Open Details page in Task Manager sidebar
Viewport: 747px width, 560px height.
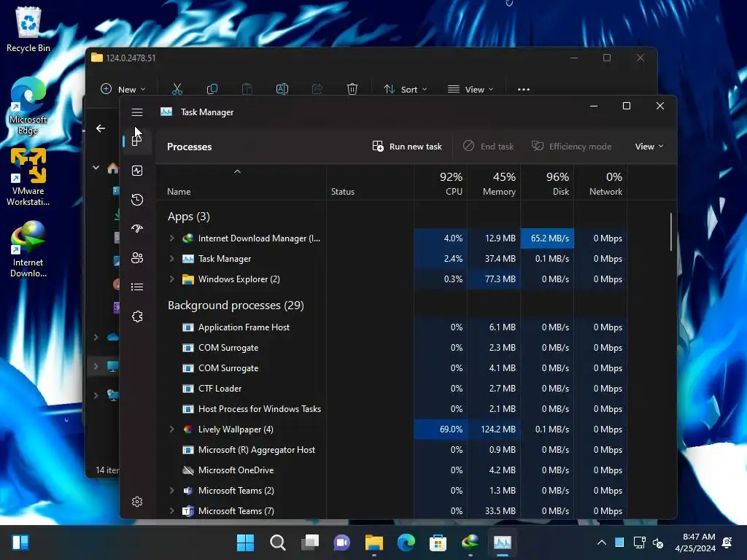[137, 287]
